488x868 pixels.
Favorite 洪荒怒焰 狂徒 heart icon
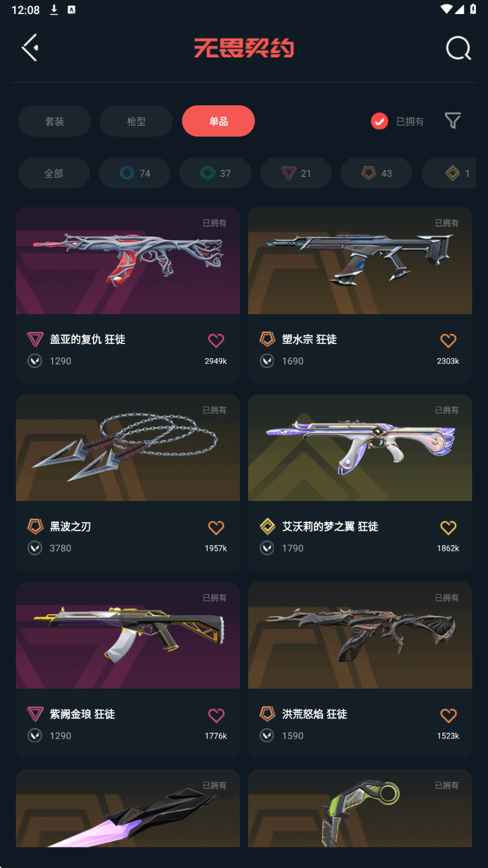coord(448,715)
